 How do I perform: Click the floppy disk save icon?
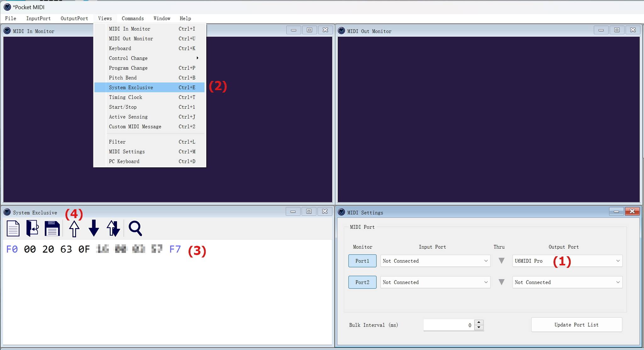pyautogui.click(x=52, y=228)
